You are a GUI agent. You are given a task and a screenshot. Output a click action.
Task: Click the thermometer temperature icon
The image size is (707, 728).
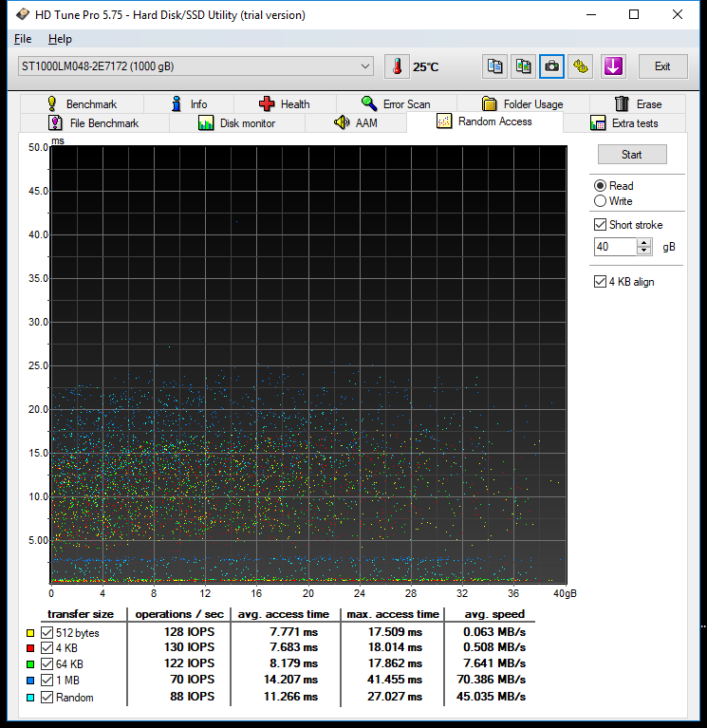click(398, 66)
